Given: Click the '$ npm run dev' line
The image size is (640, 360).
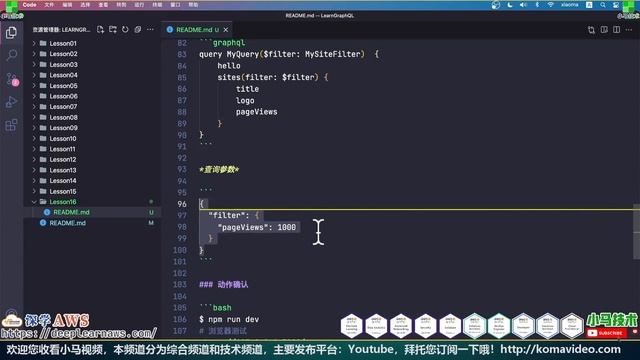Looking at the screenshot, I should (229, 320).
